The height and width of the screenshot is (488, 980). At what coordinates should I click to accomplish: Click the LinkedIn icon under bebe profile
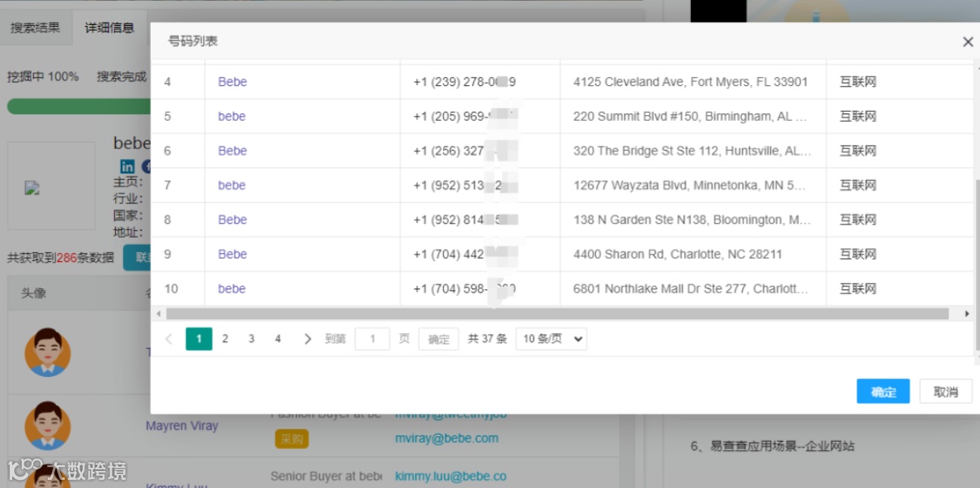(127, 166)
